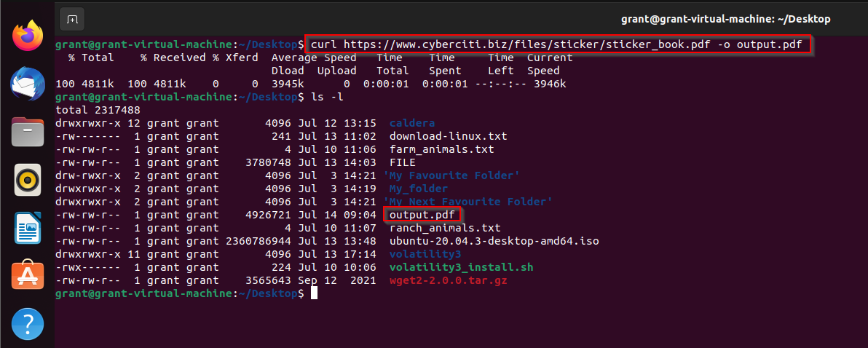Click the 'wget2-2.0.0.tar.gz' archive name
Viewport: 868px width, 348px height.
(448, 281)
